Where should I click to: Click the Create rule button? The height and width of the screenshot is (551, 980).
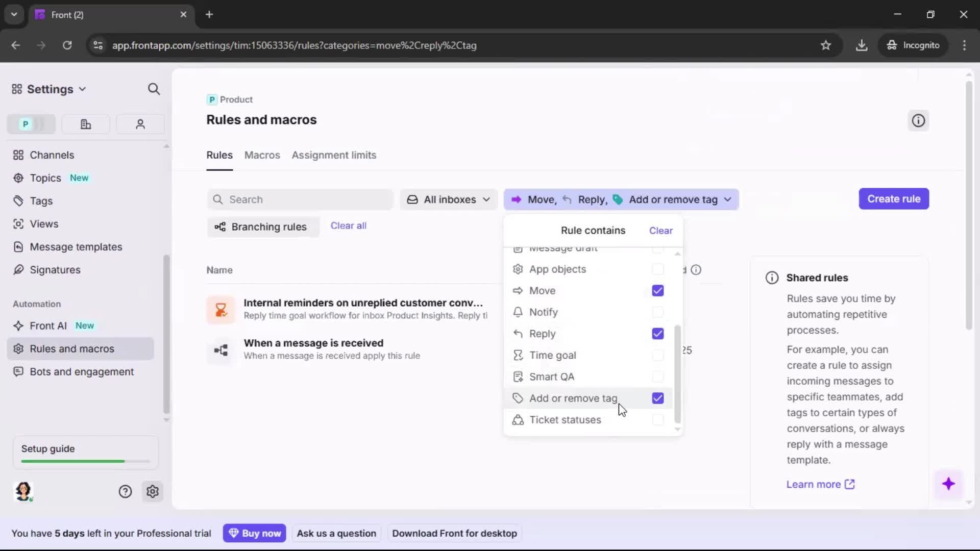[x=894, y=199]
